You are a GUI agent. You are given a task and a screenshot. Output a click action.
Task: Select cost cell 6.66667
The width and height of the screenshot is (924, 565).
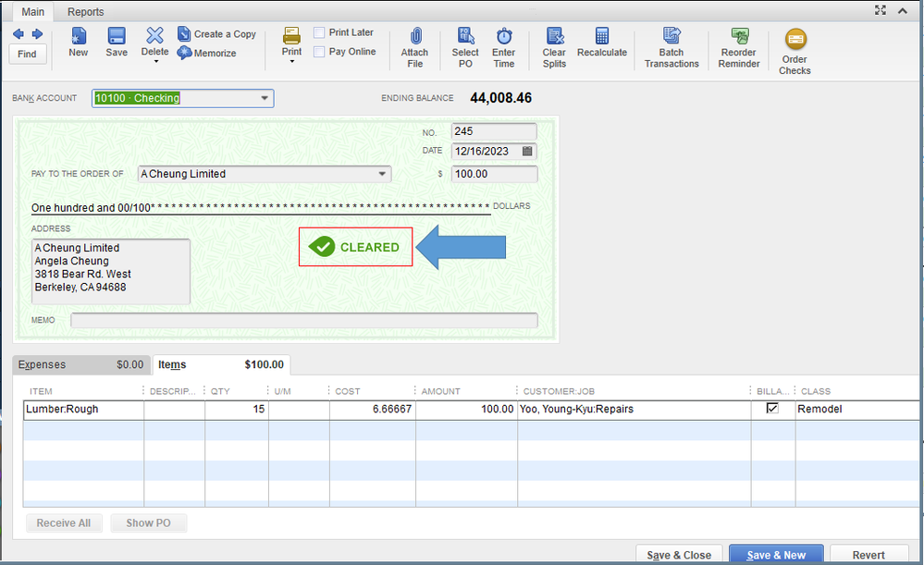(x=373, y=409)
